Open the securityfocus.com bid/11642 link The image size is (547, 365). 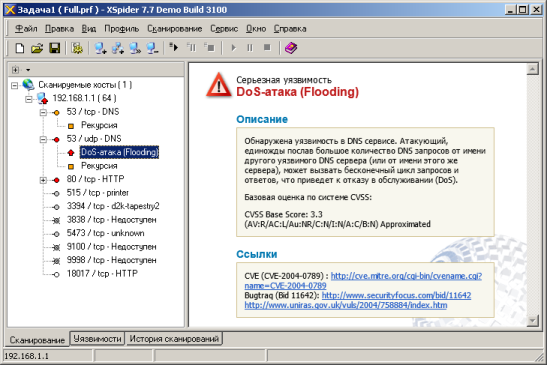[396, 295]
